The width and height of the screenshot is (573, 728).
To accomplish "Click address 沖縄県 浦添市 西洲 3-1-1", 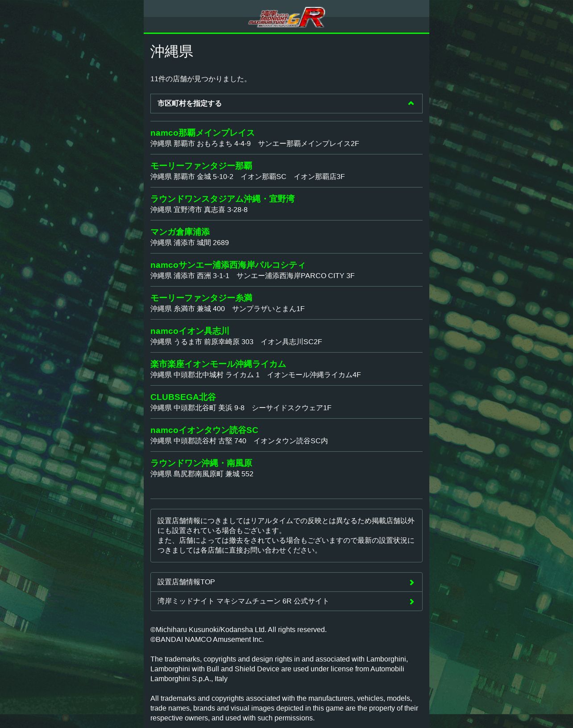I will click(190, 276).
